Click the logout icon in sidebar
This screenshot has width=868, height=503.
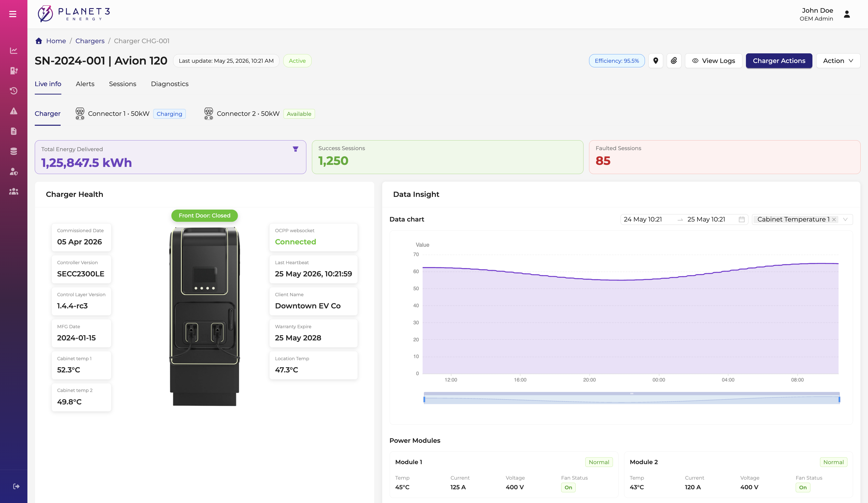(16, 486)
